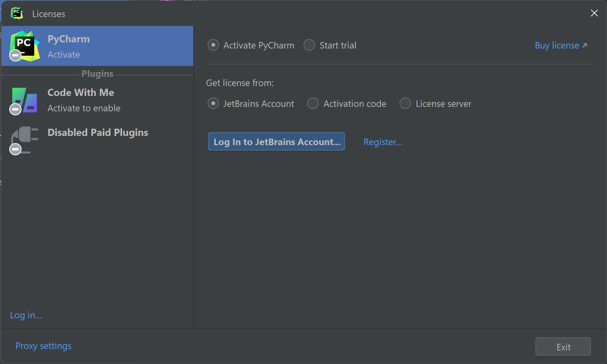Click the Disabled Paid Plugins plug icon
The height and width of the screenshot is (364, 607).
pyautogui.click(x=25, y=139)
